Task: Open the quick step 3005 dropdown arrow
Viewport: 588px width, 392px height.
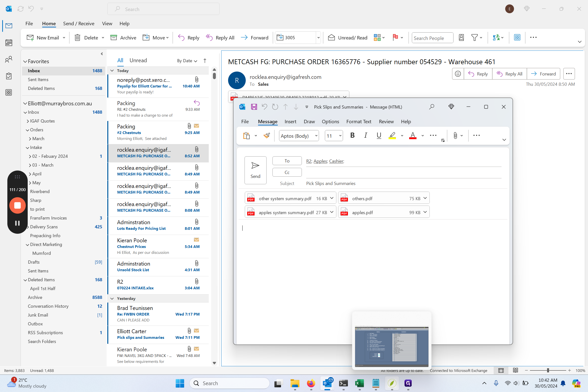Action: [x=318, y=37]
